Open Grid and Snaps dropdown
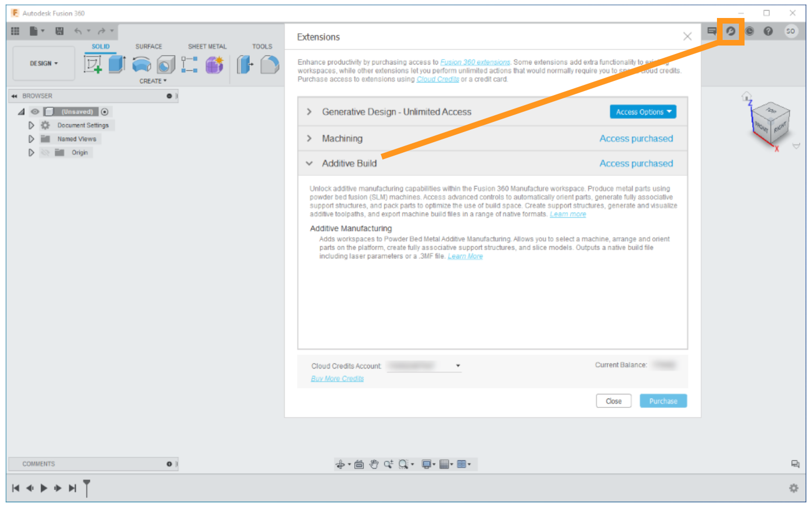Screen dimensions: 812x508 coord(446,464)
